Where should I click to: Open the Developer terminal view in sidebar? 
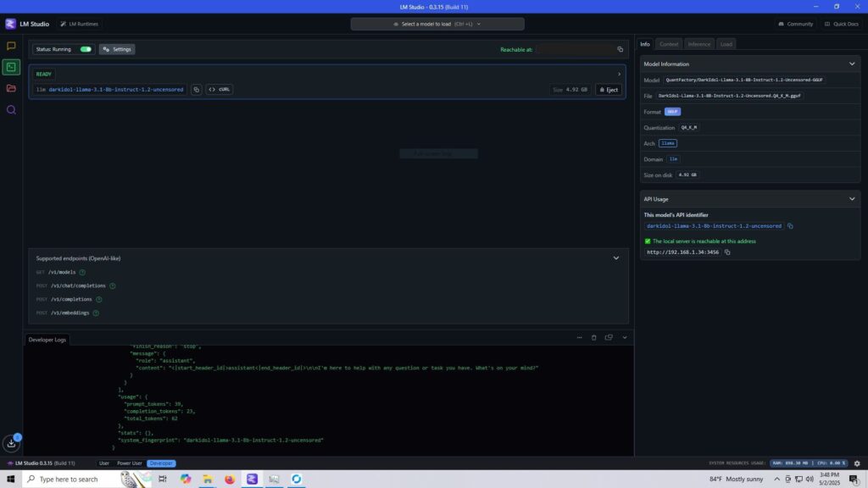click(x=11, y=67)
